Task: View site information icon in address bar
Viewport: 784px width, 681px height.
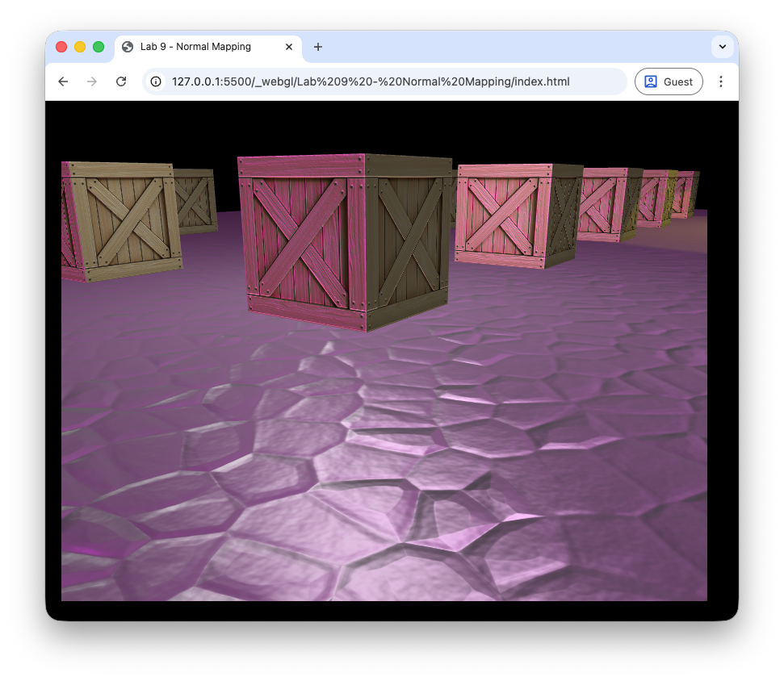Action: 157,81
